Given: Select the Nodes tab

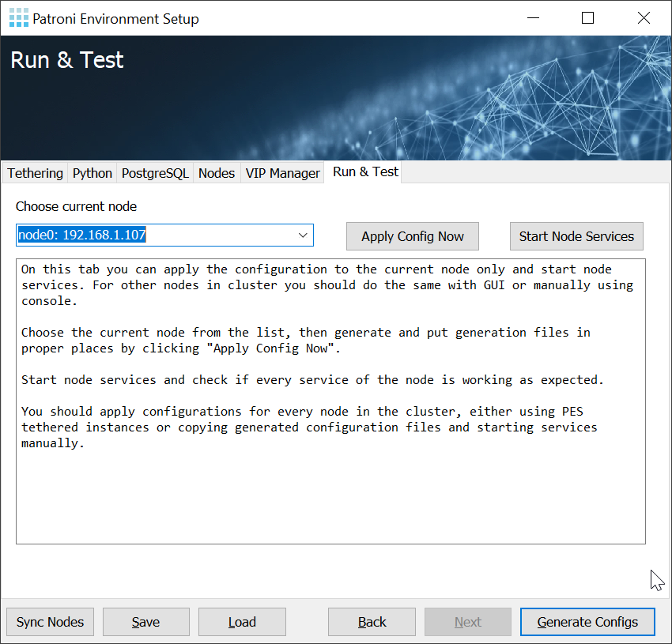Looking at the screenshot, I should [217, 173].
